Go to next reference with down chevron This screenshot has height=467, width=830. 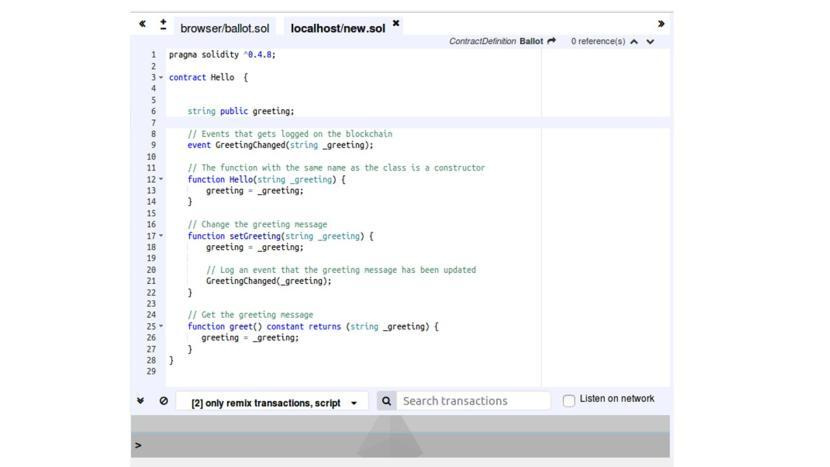point(650,42)
